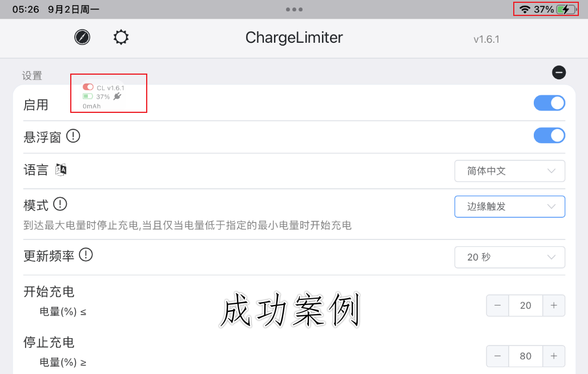588x374 pixels.
Task: Open the gear settings icon in header
Action: [x=121, y=37]
